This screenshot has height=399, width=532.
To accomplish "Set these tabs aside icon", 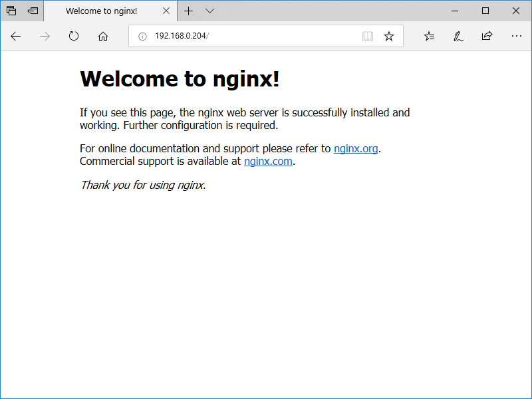I will 33,11.
